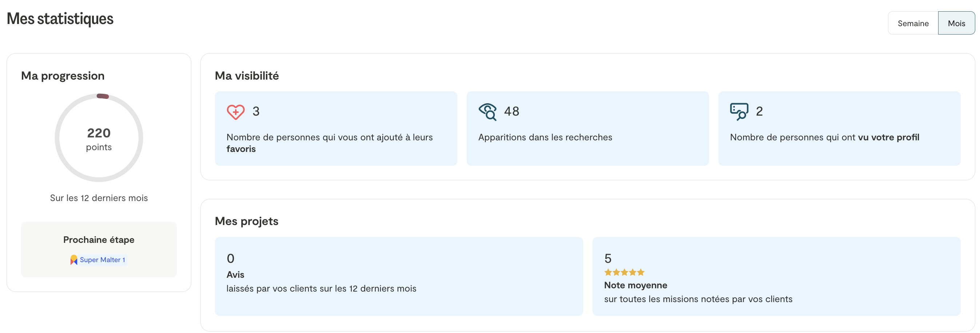The height and width of the screenshot is (333, 980).
Task: Click the heart favorites icon
Action: click(235, 112)
